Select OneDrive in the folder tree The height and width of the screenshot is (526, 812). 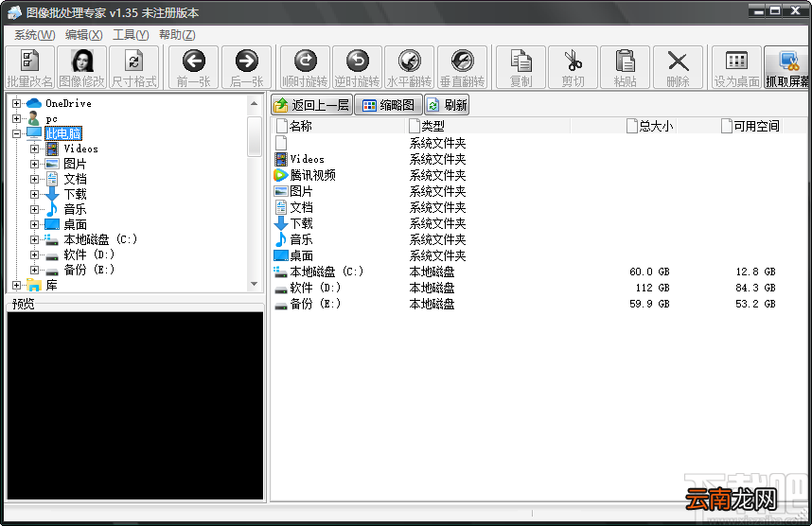pyautogui.click(x=68, y=103)
